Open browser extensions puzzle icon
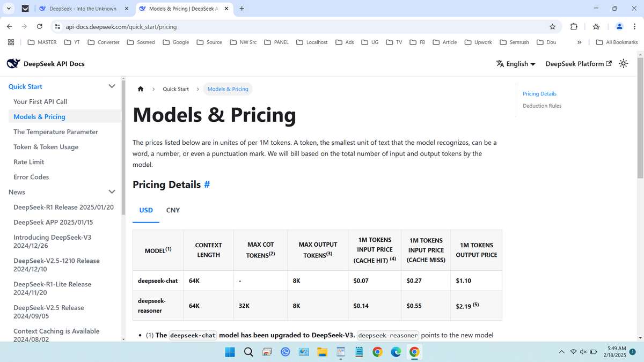The image size is (644, 362). (574, 26)
